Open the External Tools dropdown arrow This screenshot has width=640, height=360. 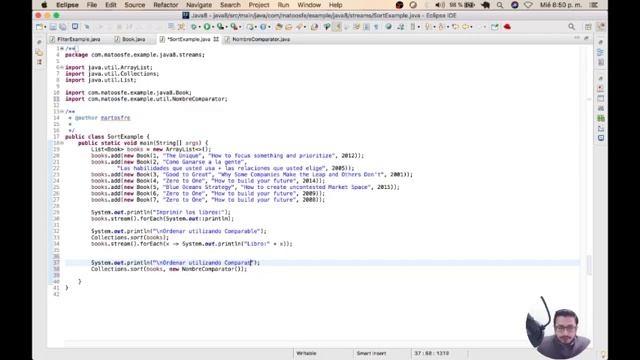point(240,27)
